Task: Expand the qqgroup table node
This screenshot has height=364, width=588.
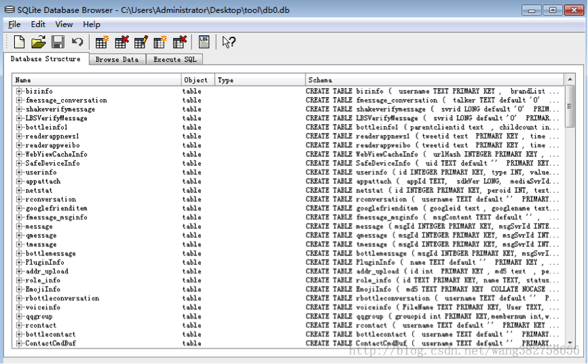Action: point(19,316)
